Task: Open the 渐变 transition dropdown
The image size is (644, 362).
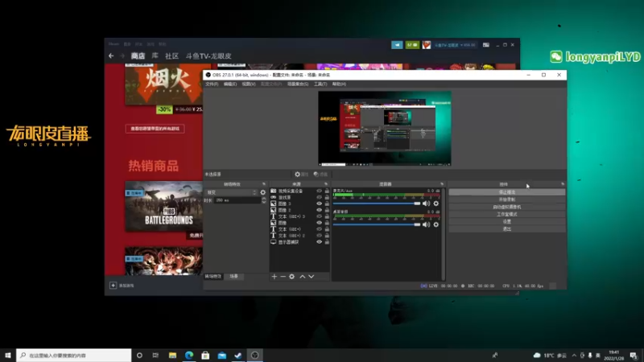Action: point(231,192)
